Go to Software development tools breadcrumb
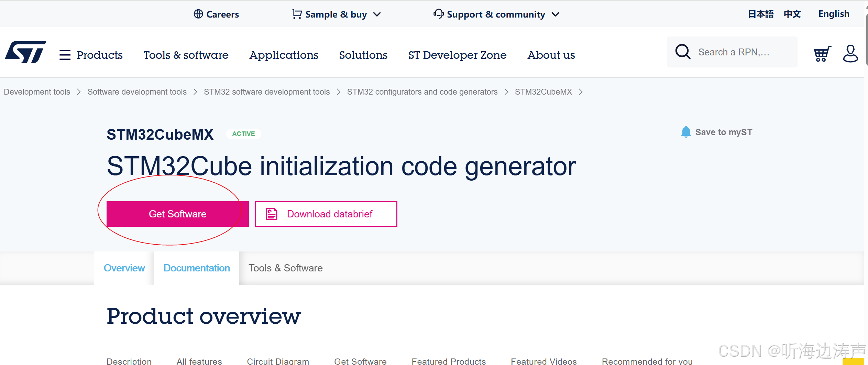This screenshot has width=868, height=365. [x=137, y=92]
